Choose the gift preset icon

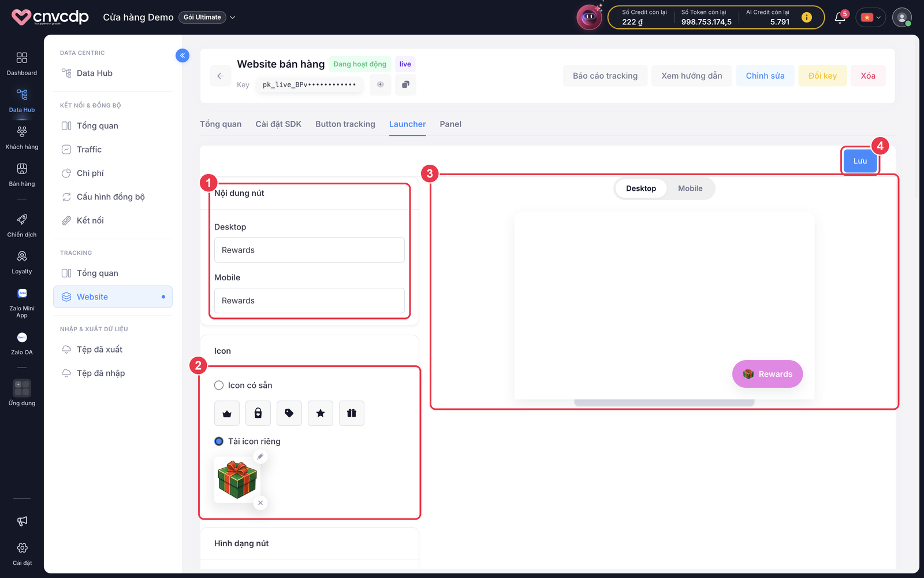point(352,413)
